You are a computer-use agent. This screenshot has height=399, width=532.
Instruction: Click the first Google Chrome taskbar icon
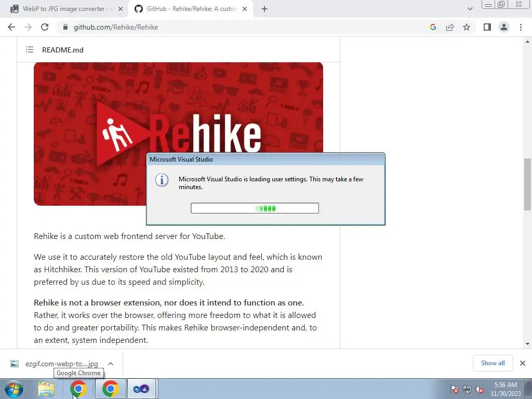[x=78, y=389]
